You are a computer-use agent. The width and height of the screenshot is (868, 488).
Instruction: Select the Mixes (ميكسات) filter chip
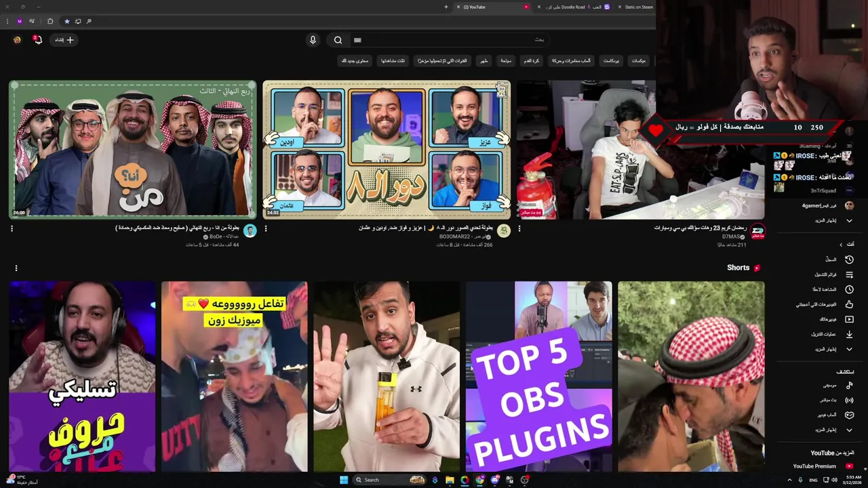639,61
